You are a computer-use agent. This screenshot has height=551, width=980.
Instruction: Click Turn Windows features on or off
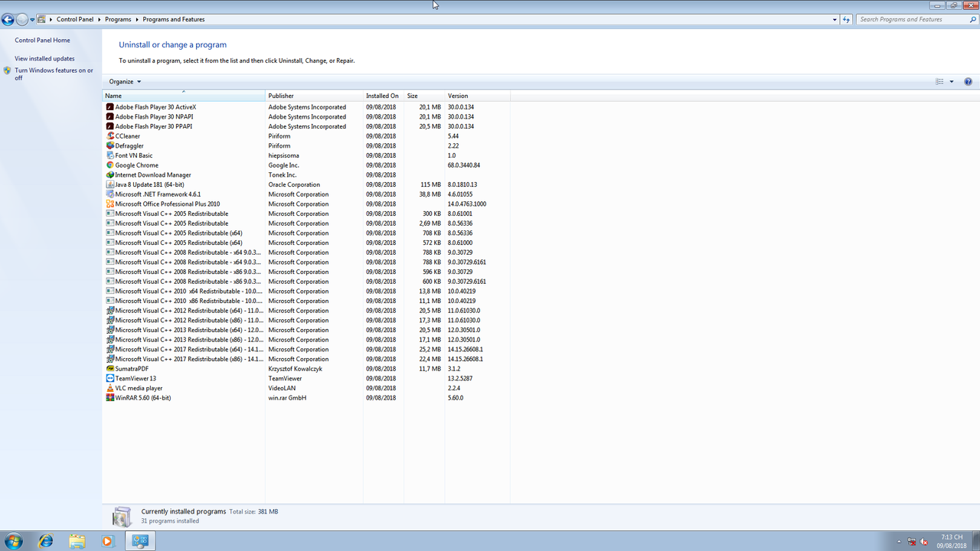pos(54,74)
